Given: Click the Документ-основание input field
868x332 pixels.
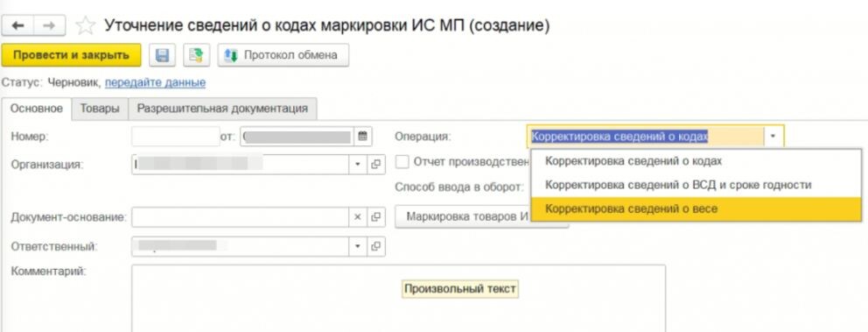Looking at the screenshot, I should pyautogui.click(x=241, y=217).
